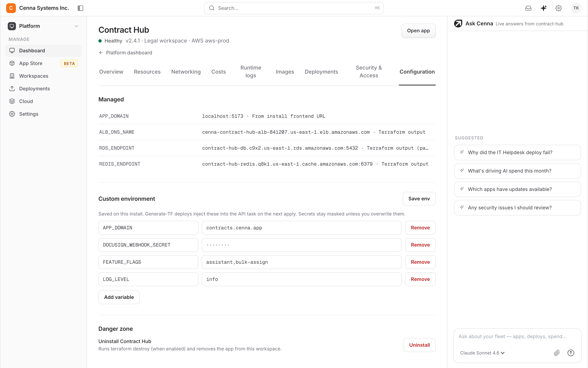Open App Store in sidebar
Viewport: 588px width, 368px height.
pos(43,63)
